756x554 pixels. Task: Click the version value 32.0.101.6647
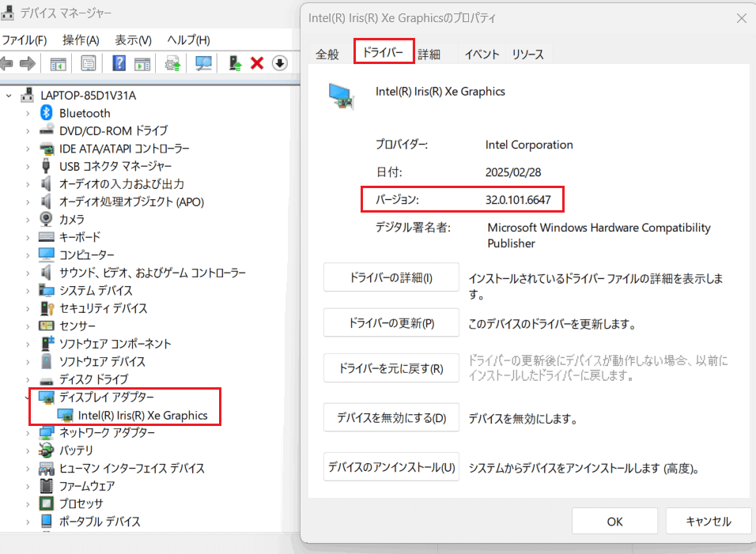(x=518, y=199)
